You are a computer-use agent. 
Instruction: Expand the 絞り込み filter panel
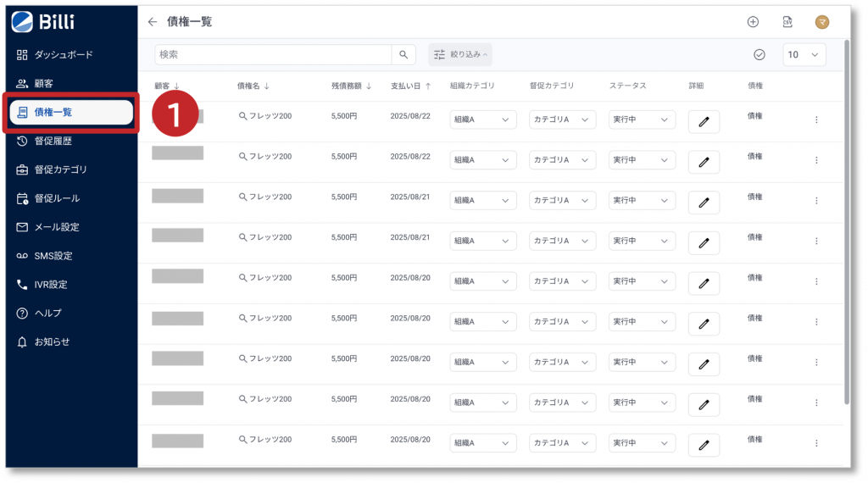pyautogui.click(x=460, y=54)
